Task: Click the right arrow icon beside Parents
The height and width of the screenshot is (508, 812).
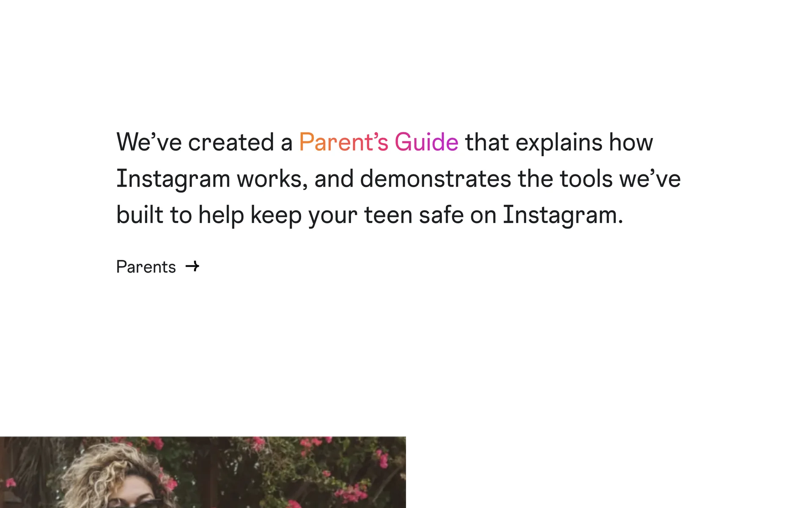Action: (192, 266)
